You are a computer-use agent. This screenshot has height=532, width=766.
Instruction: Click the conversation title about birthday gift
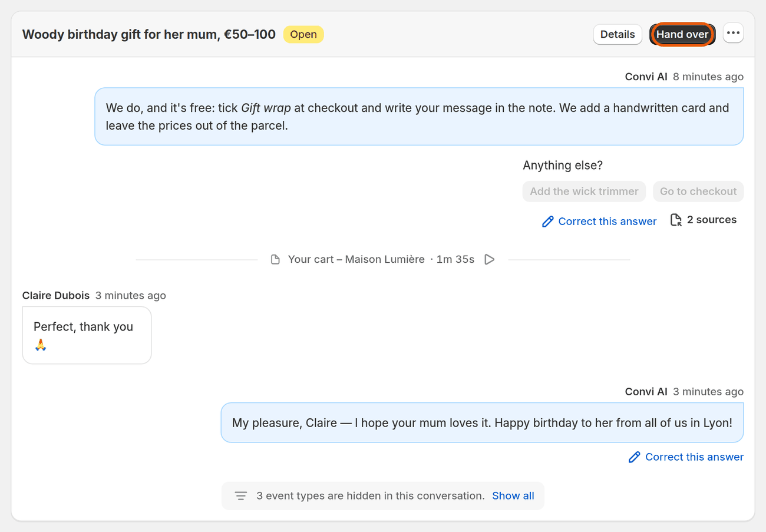pyautogui.click(x=149, y=34)
